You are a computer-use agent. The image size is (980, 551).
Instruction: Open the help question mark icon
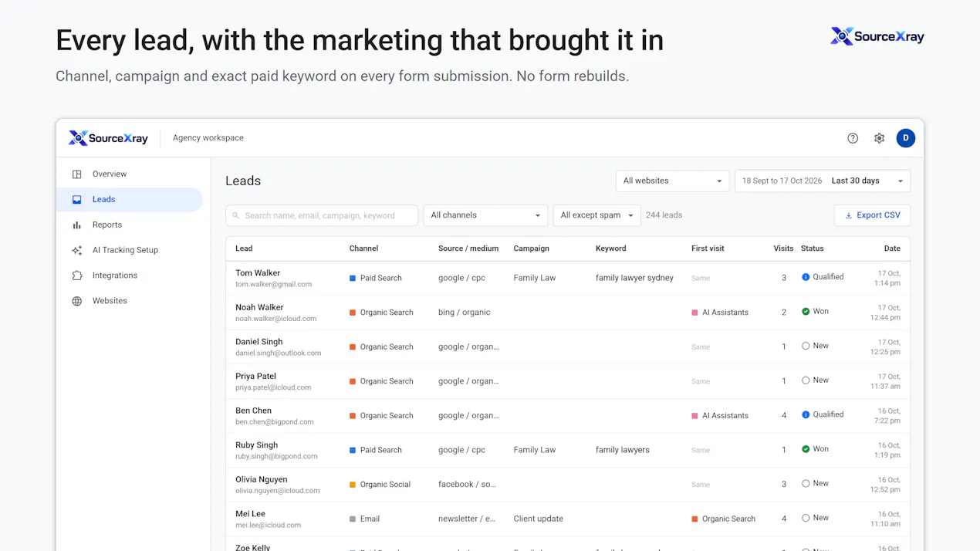coord(853,138)
